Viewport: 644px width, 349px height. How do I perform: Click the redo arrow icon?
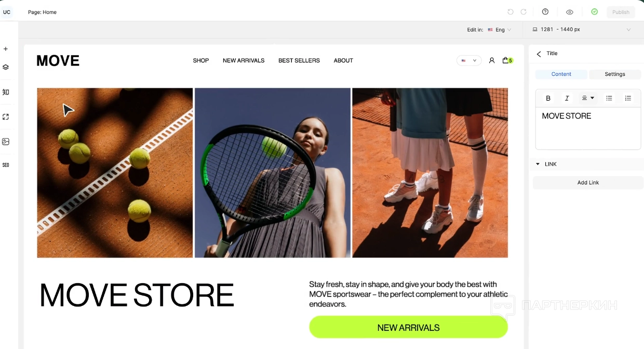pyautogui.click(x=524, y=12)
